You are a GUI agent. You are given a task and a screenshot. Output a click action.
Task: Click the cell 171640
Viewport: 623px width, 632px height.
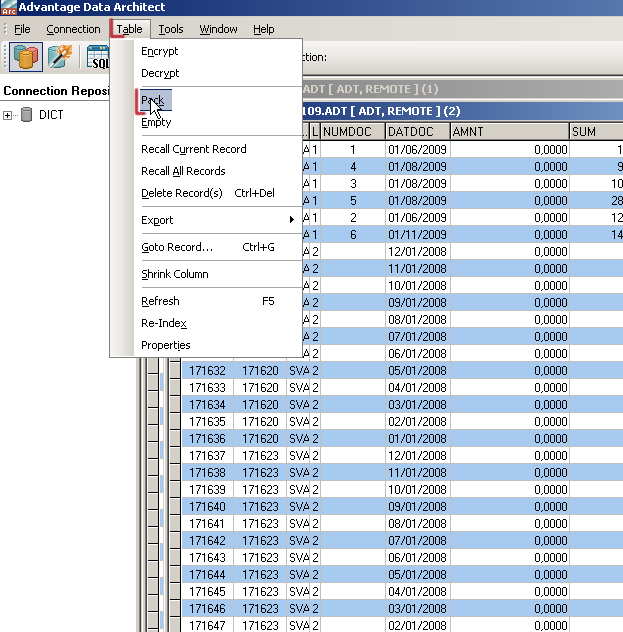coord(208,506)
